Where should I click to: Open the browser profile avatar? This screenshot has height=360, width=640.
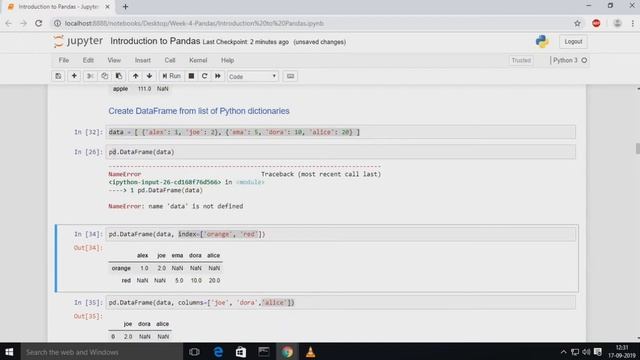coord(617,23)
